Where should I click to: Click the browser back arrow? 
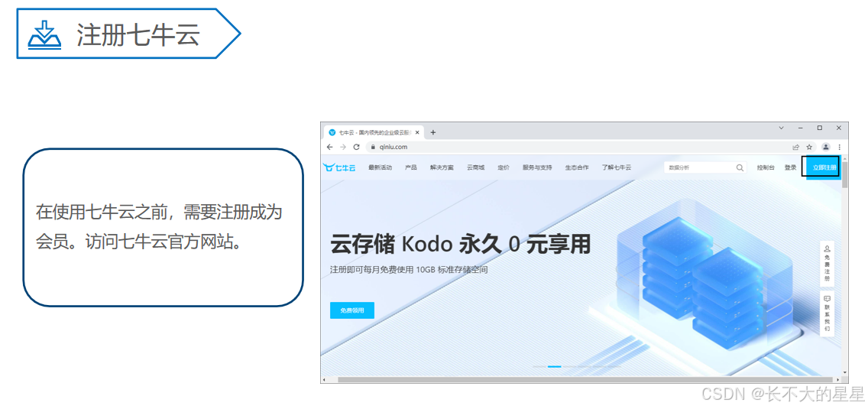[x=330, y=147]
